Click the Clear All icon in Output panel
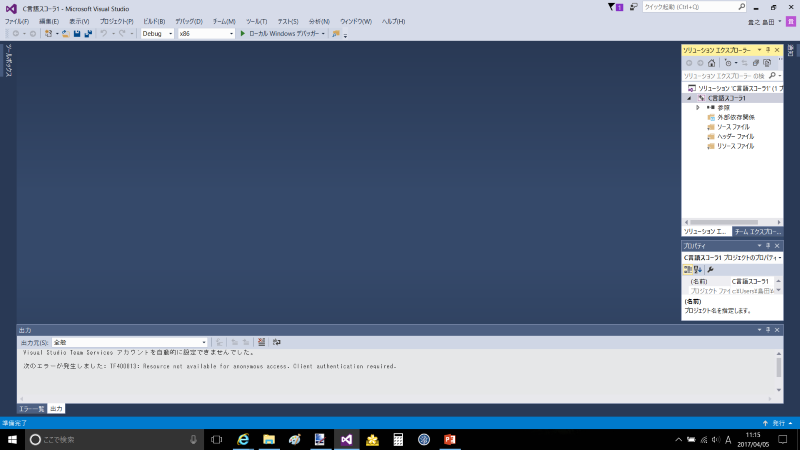This screenshot has width=800, height=450. [261, 342]
